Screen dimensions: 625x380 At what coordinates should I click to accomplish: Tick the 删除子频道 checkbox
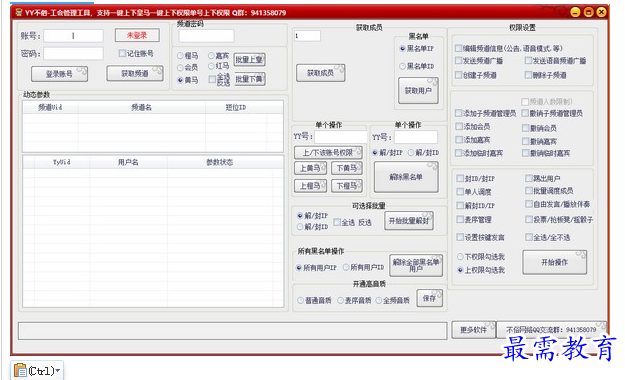pyautogui.click(x=529, y=75)
